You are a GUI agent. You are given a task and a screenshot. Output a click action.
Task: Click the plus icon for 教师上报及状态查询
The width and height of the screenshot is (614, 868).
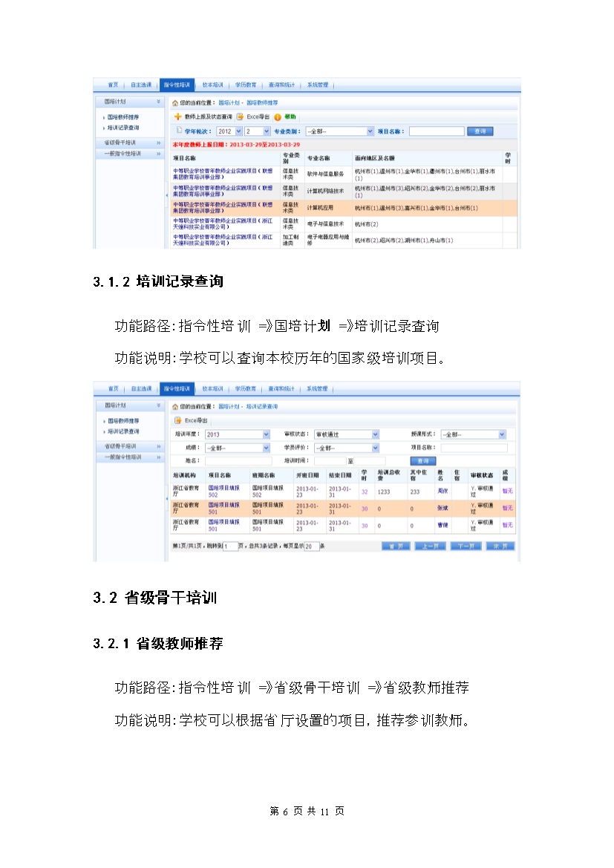tap(177, 117)
